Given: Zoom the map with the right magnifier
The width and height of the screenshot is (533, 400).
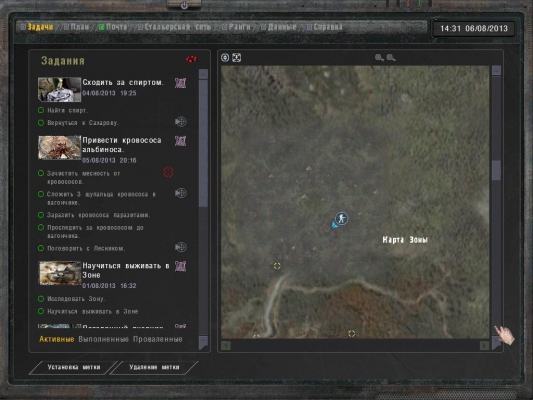Looking at the screenshot, I should (x=391, y=58).
